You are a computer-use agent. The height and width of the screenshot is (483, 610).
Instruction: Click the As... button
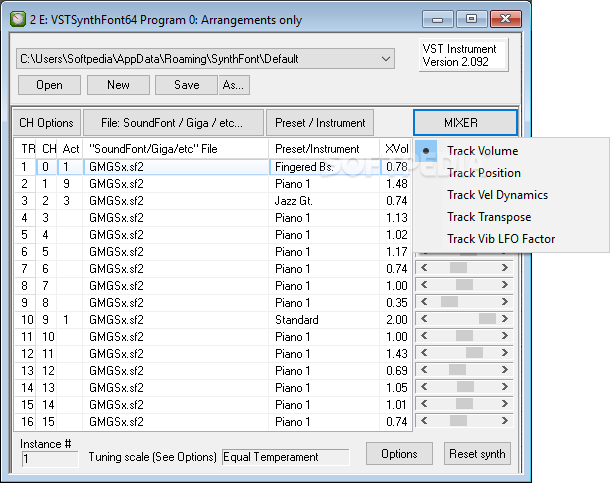[x=233, y=85]
